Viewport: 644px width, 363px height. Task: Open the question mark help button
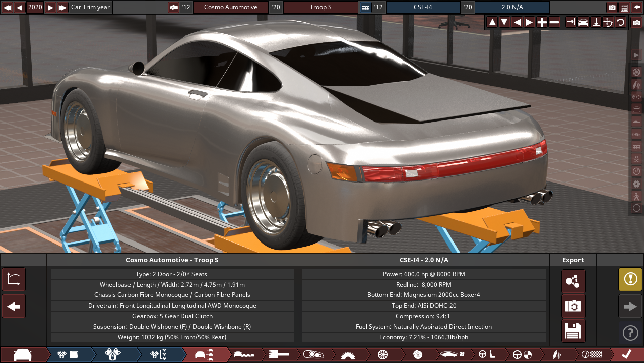[630, 333]
